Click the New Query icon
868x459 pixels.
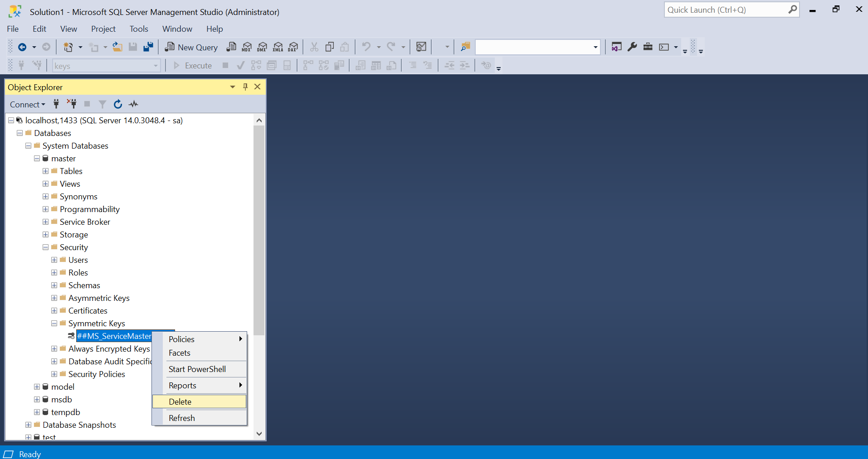[190, 47]
